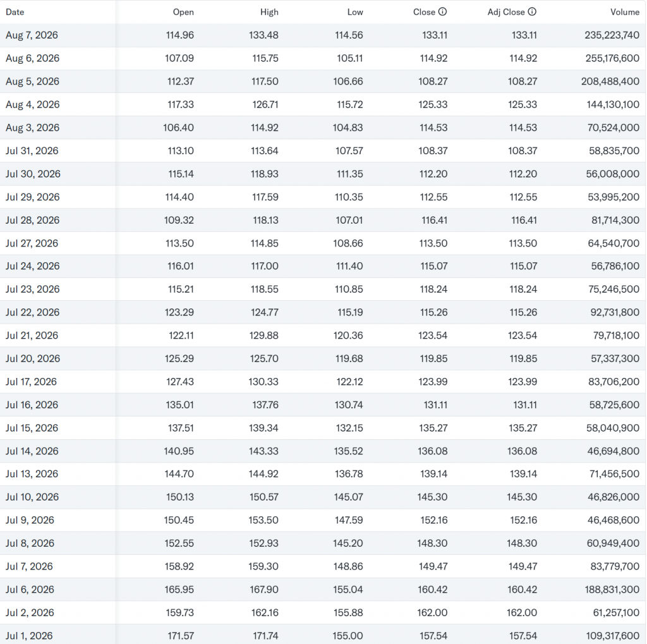Select the Jul 22, 2026 date cell

33,312
